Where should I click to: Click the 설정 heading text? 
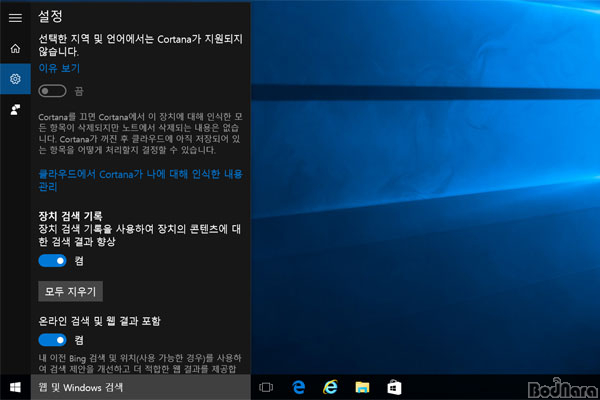pos(50,16)
